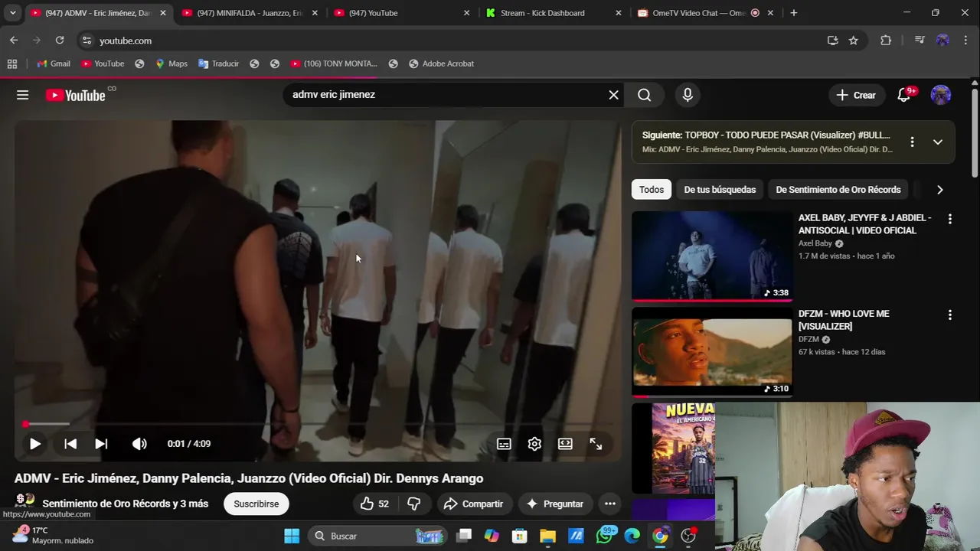
Task: Open ANTISOCIAL video thumbnail
Action: click(x=712, y=256)
